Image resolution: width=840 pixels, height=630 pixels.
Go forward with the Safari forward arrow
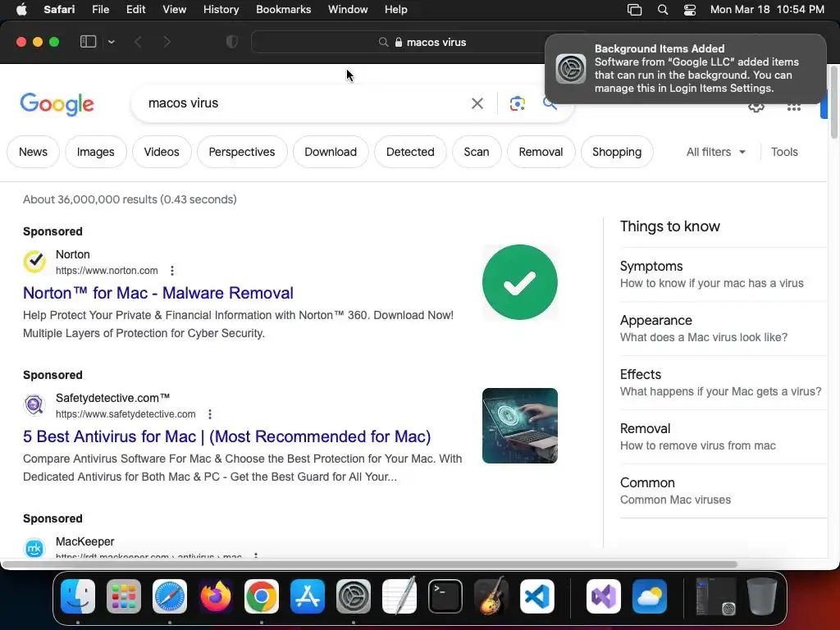pyautogui.click(x=167, y=42)
